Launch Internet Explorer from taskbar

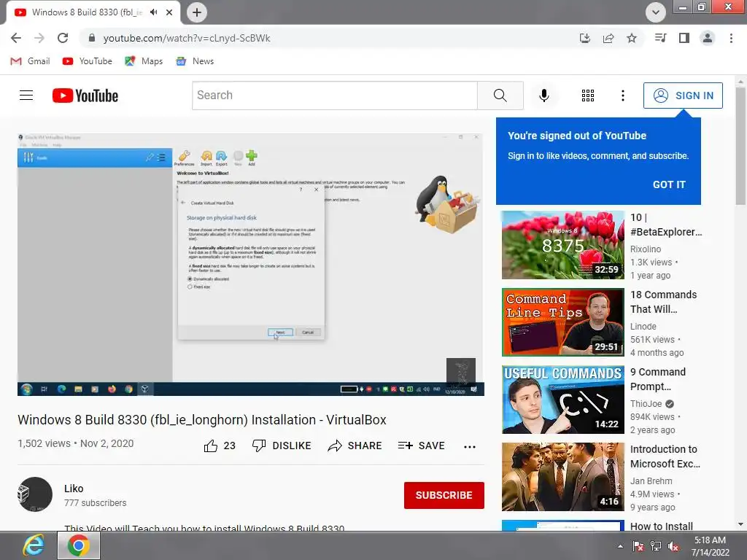coord(33,545)
